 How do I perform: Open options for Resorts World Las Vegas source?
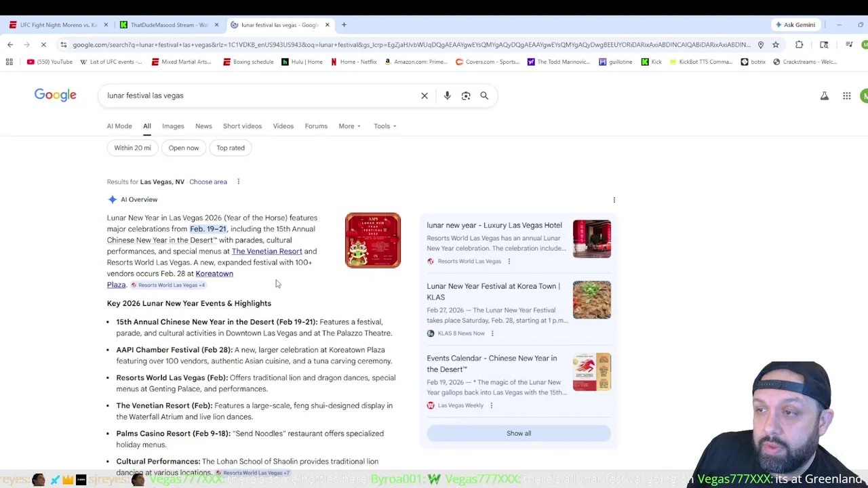click(x=509, y=261)
